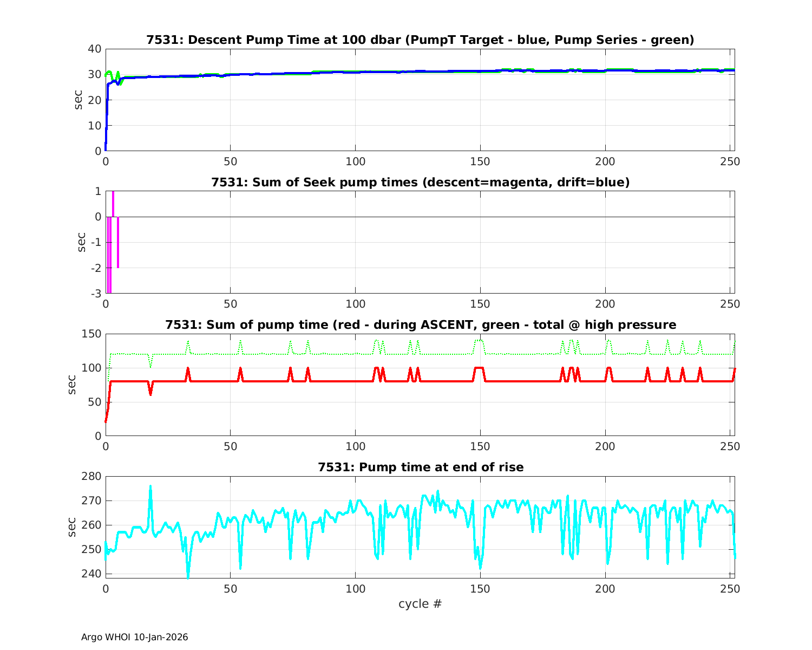Click the red peak near cycle 54
Viewport: 812px width, 650px height.
240,369
